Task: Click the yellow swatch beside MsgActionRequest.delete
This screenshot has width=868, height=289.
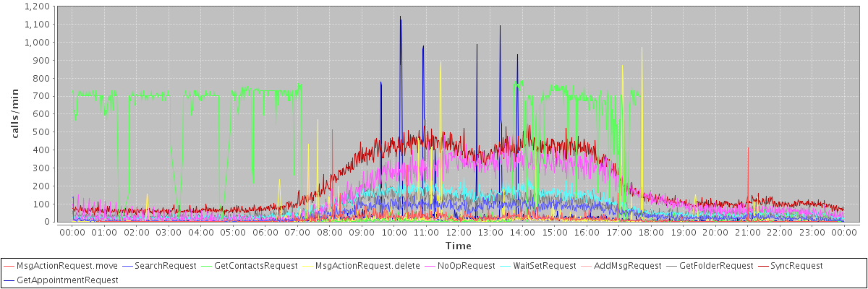Action: click(308, 266)
